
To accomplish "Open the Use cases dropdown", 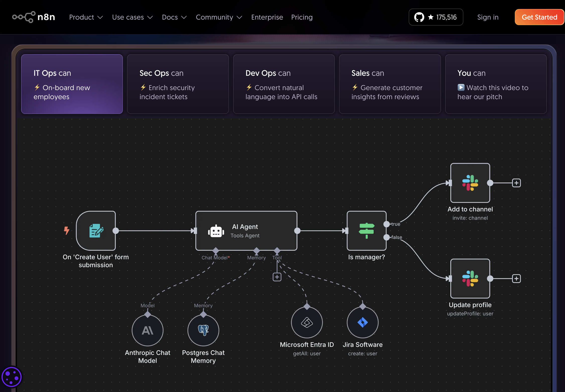I will pyautogui.click(x=132, y=17).
